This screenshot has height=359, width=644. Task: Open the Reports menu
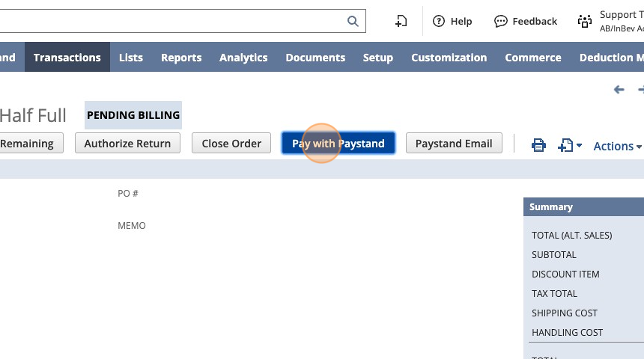pos(181,57)
